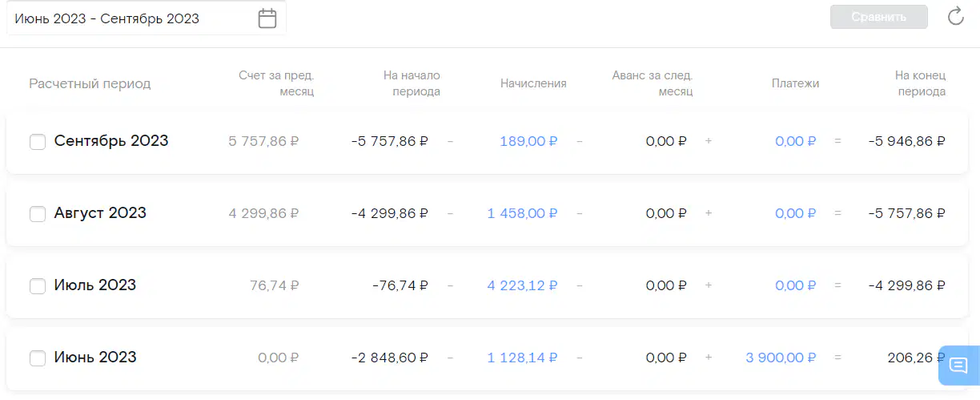Open June payments link 3 900,00 ₽
This screenshot has height=400, width=980.
coord(781,358)
